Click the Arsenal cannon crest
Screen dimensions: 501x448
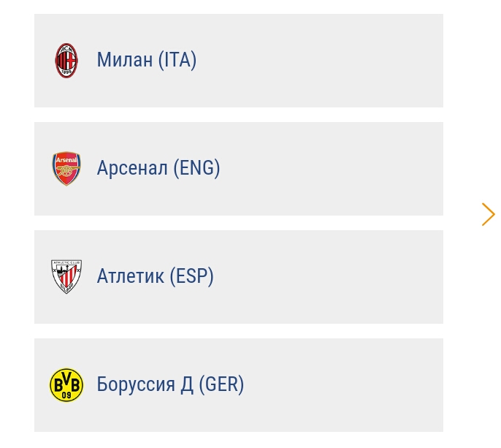66,169
